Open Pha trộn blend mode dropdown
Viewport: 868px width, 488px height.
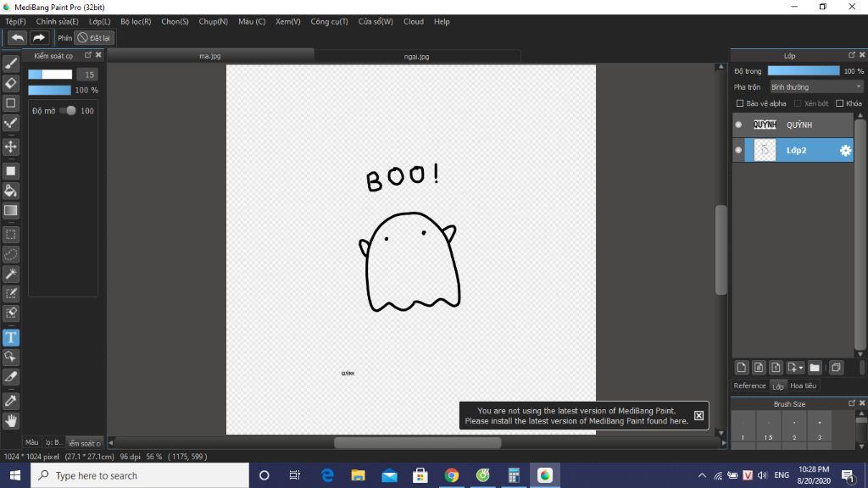[816, 87]
